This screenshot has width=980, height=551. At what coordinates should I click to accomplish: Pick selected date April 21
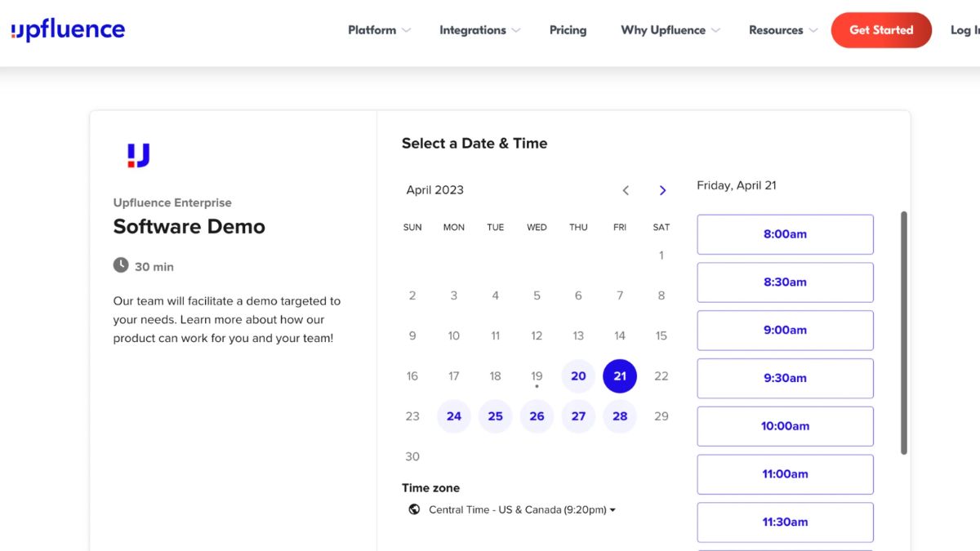coord(620,376)
